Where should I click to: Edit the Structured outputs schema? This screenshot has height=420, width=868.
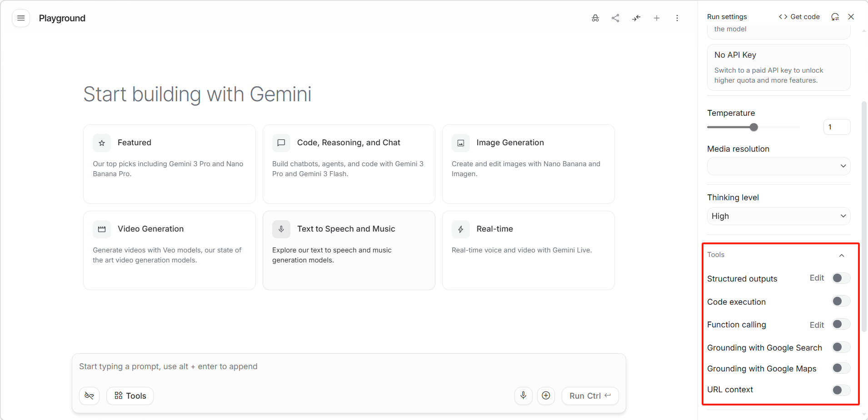(x=817, y=278)
